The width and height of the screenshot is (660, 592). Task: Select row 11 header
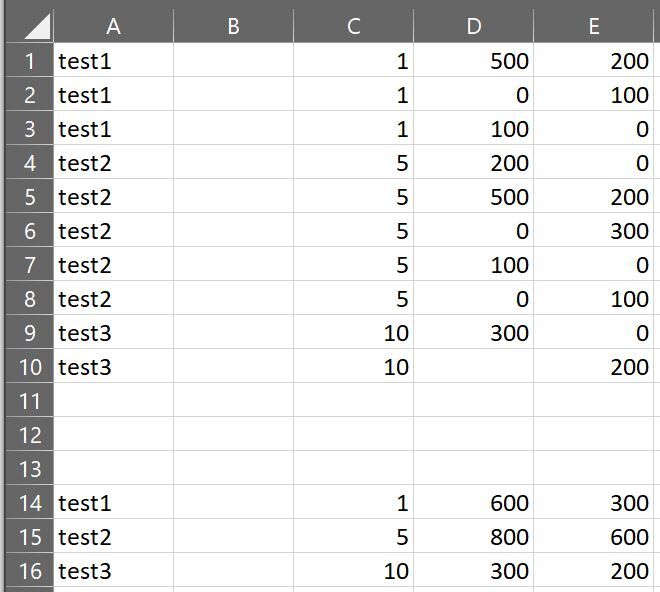pyautogui.click(x=29, y=400)
